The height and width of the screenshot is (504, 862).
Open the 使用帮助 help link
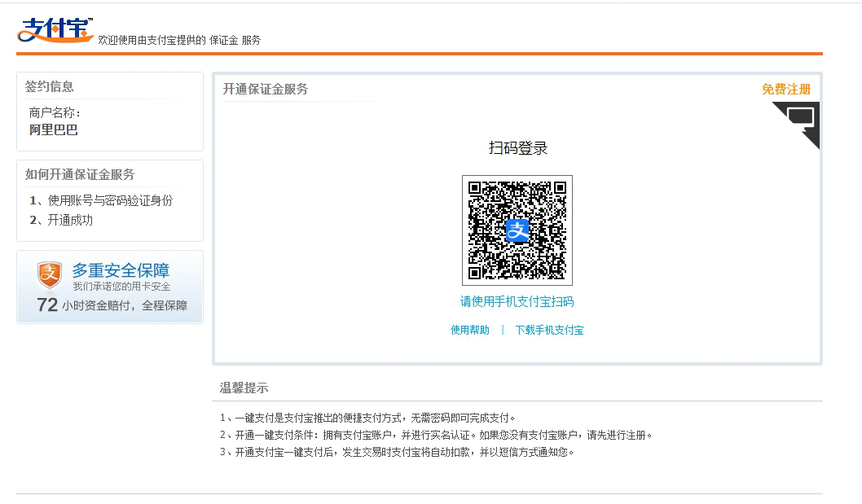coord(470,330)
